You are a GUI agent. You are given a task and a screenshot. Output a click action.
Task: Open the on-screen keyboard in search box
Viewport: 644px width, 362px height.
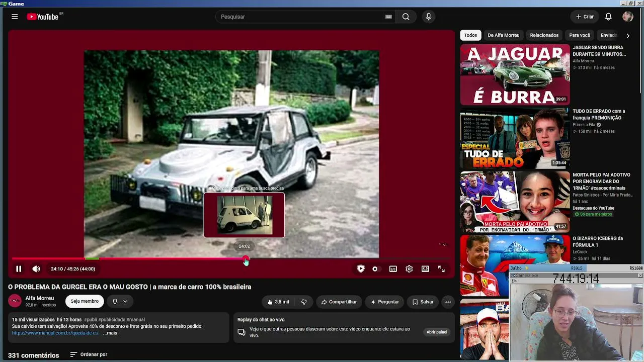coord(388,17)
